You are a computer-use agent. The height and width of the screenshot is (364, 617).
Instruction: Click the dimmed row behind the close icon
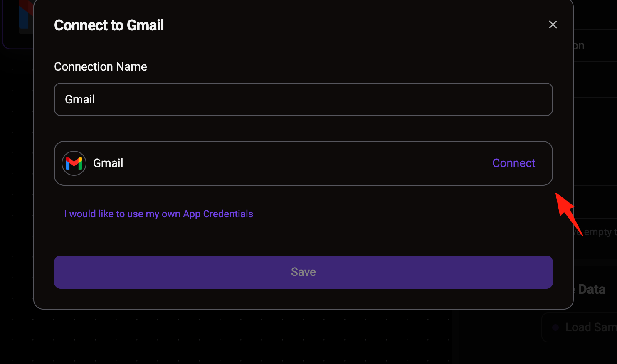coord(595,46)
